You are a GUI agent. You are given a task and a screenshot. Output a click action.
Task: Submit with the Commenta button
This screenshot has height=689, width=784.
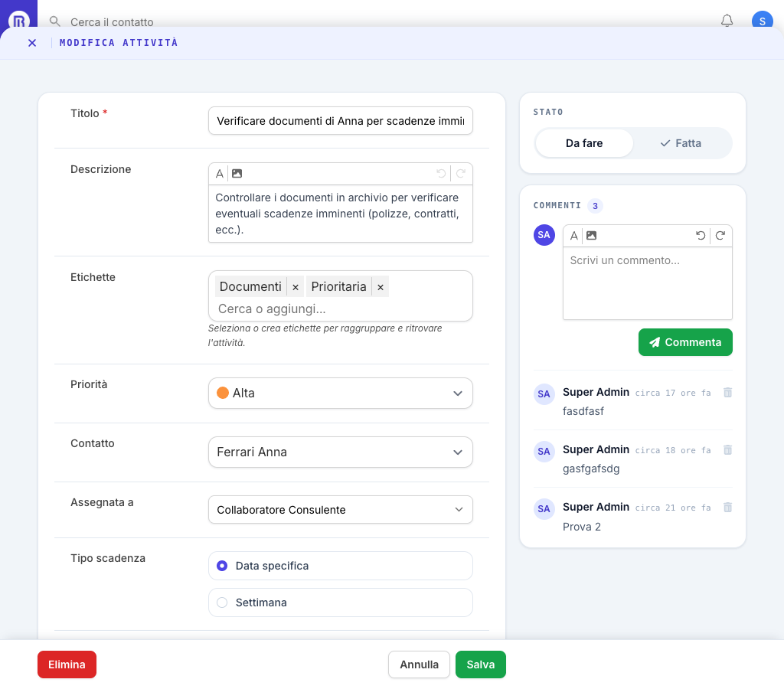tap(685, 342)
